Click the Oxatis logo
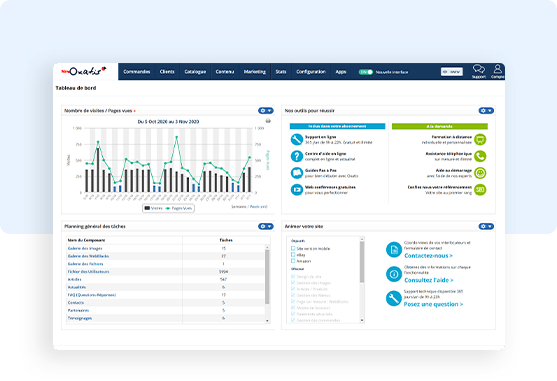The height and width of the screenshot is (381, 557). 84,71
